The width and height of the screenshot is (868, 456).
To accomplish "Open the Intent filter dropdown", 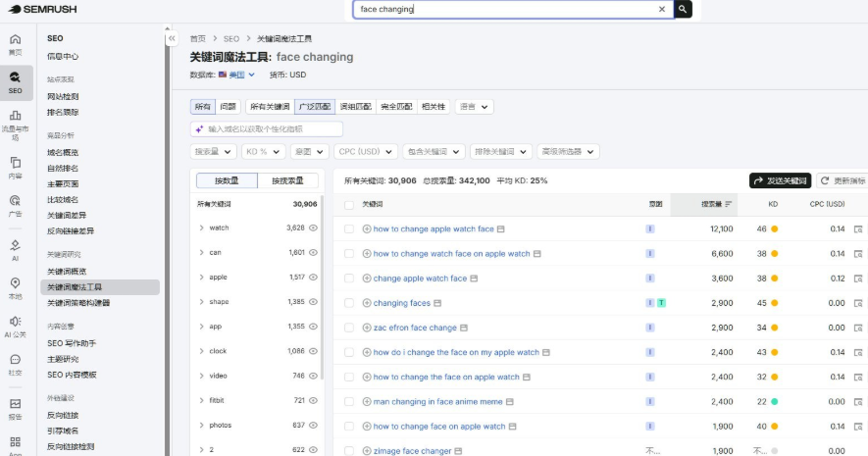I will pyautogui.click(x=310, y=152).
